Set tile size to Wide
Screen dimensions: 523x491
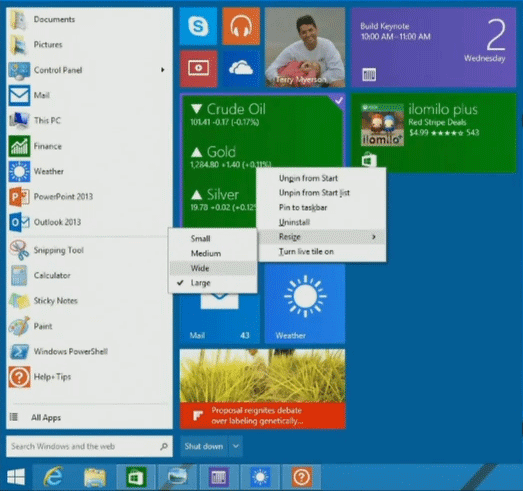point(213,268)
